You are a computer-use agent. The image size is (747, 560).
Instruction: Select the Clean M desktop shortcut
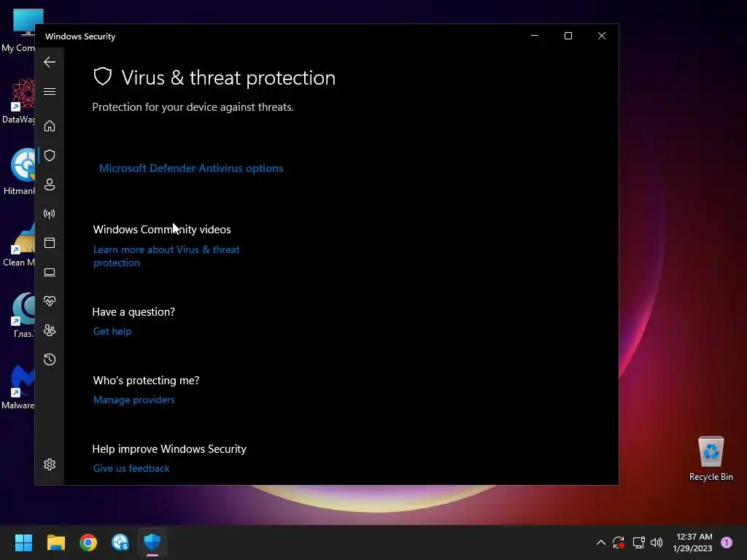(18, 244)
